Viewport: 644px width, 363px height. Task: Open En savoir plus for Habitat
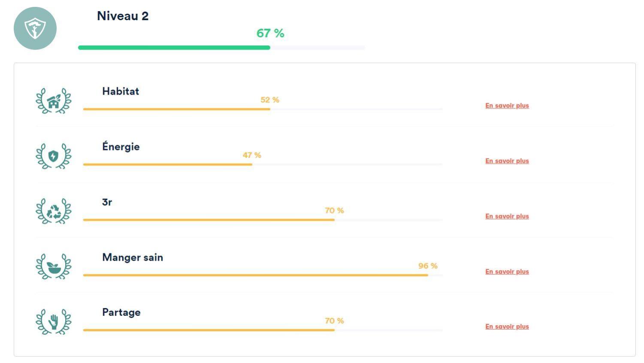coord(507,106)
